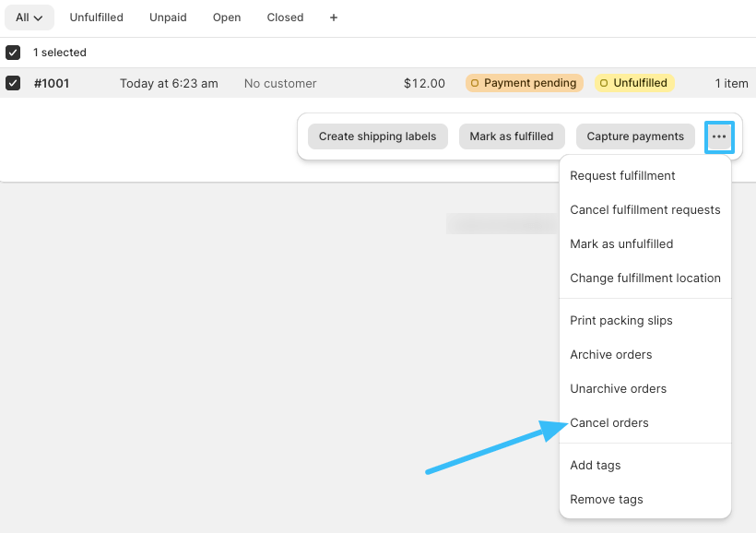Switch to the Open tab
Viewport: 756px width, 533px height.
point(227,17)
